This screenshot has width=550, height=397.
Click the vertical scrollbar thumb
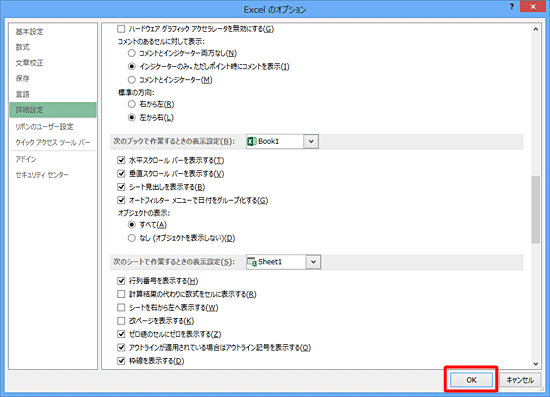point(536,209)
